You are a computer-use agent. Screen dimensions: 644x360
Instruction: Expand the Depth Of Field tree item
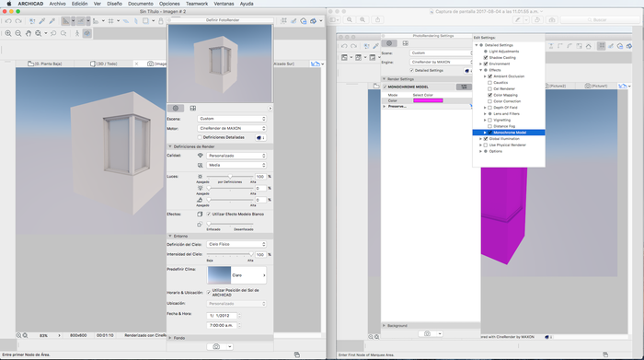(485, 108)
